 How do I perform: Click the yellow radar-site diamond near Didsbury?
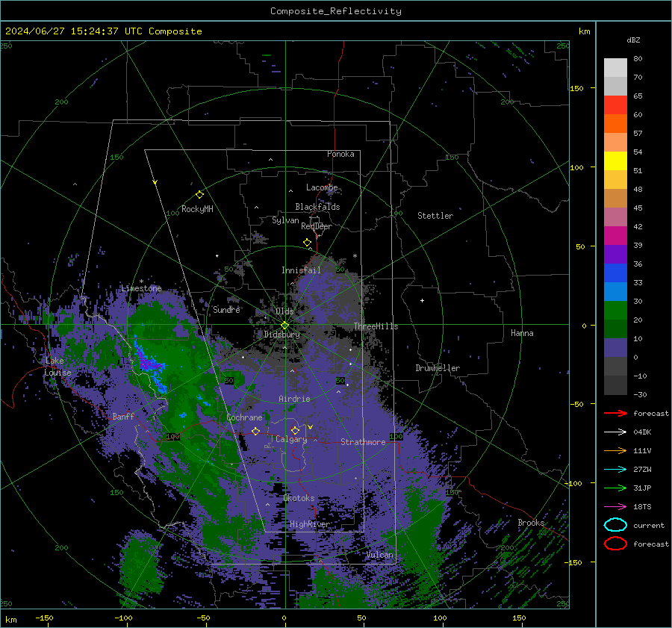(x=284, y=325)
